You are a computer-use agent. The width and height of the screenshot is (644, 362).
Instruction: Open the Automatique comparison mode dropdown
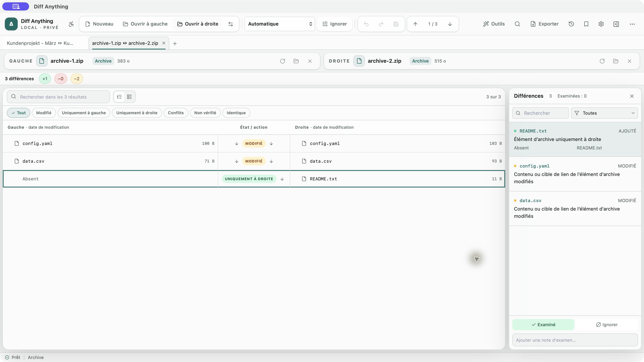[280, 24]
